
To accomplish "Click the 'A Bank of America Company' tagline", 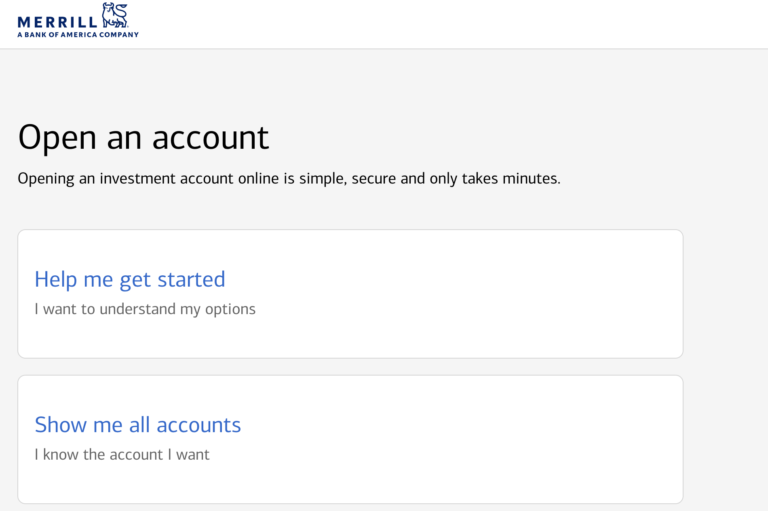I will (78, 34).
